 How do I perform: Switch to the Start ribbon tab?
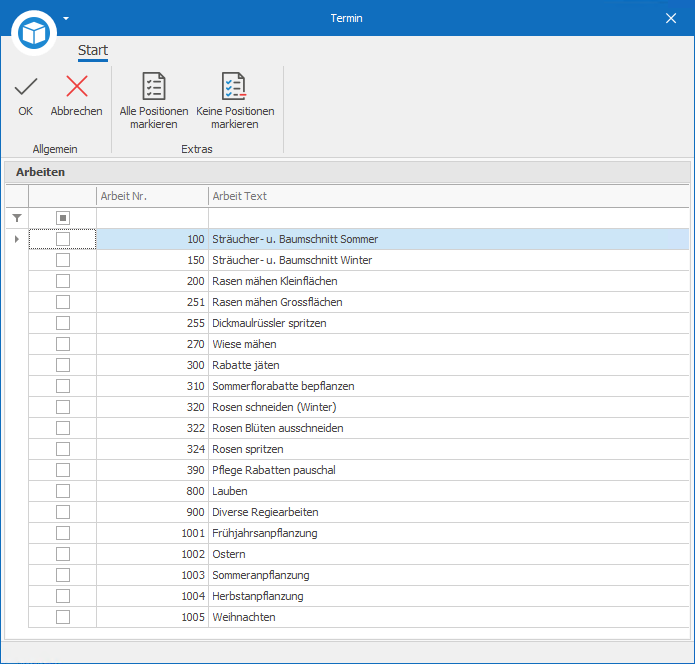pyautogui.click(x=93, y=50)
